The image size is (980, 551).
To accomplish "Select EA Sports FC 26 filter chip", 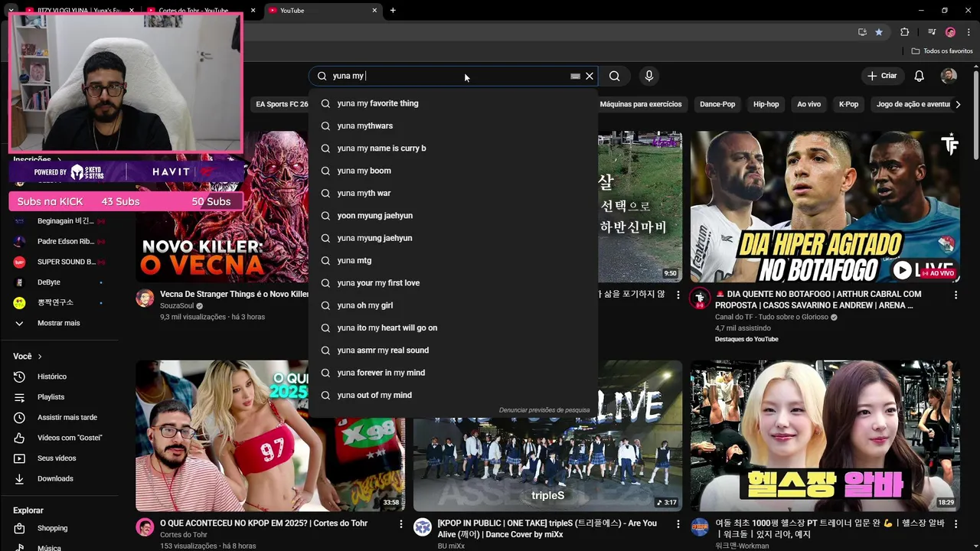I will (282, 104).
